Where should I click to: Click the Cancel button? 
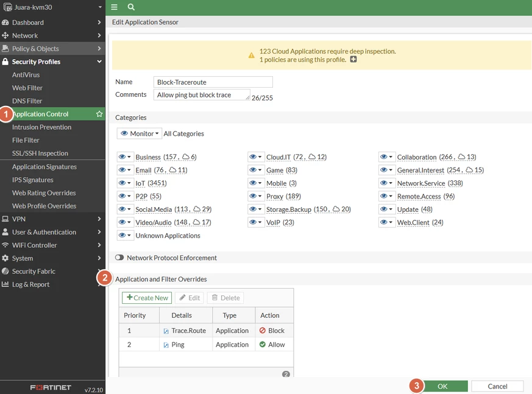497,386
